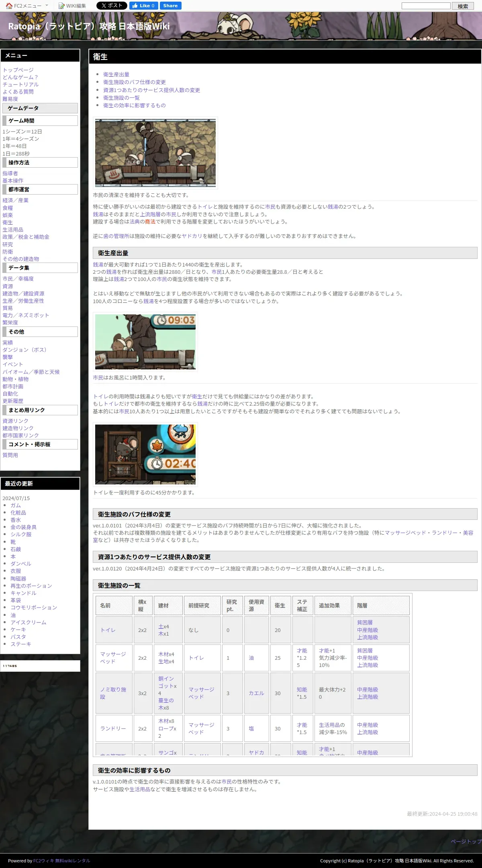Open ランドリー entry in facility table
This screenshot has height=868, width=482.
point(113,728)
